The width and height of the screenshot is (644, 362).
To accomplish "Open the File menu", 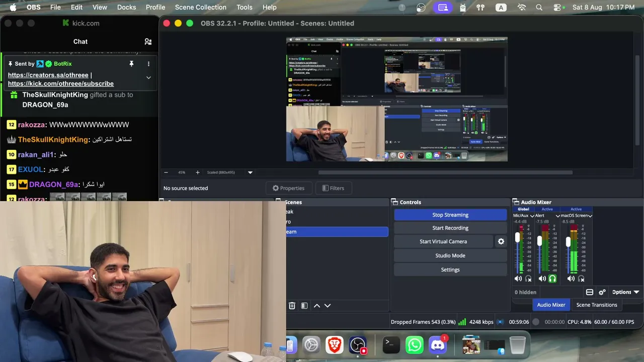I will pyautogui.click(x=55, y=8).
